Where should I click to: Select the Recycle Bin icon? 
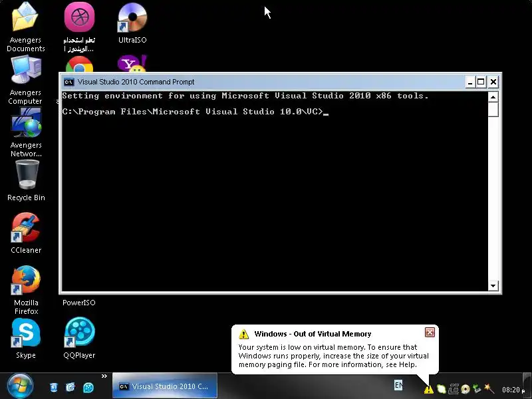click(x=27, y=174)
